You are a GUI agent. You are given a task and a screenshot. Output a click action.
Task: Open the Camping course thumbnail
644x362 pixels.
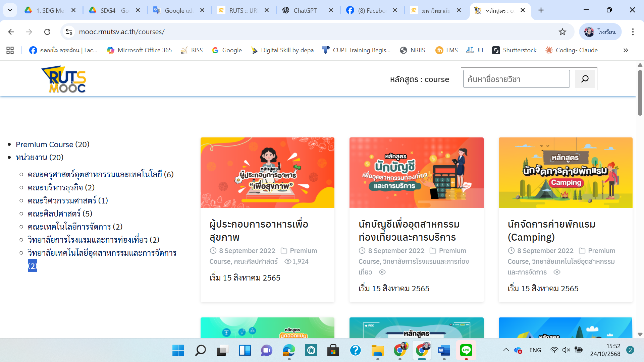pos(565,173)
